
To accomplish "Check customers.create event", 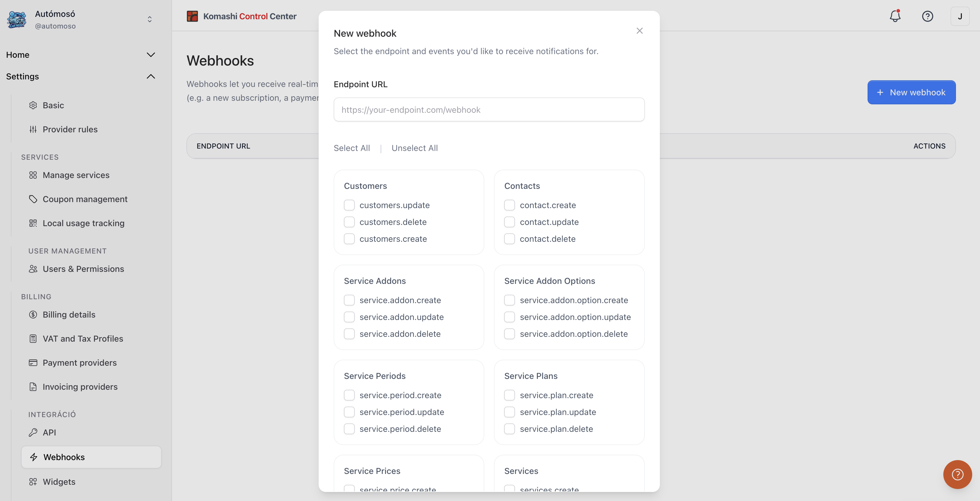I will tap(349, 239).
